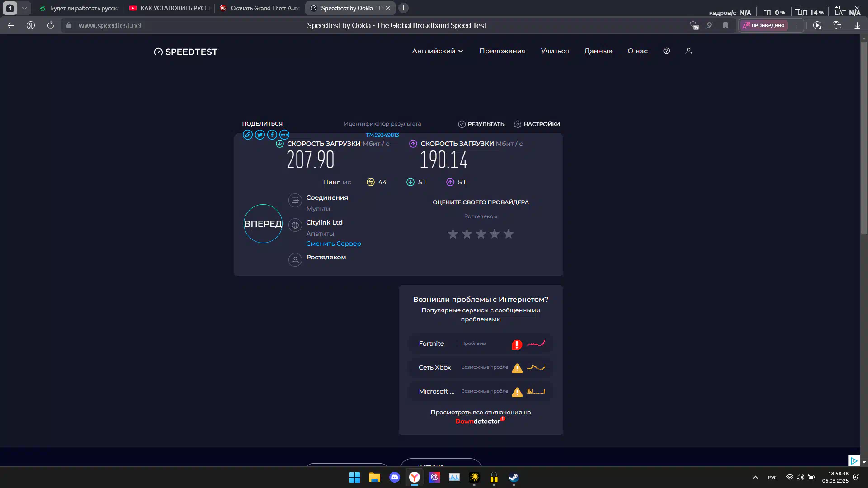The height and width of the screenshot is (488, 868).
Task: Click the globe server icon beside Citylink Ltd
Action: [x=295, y=225]
